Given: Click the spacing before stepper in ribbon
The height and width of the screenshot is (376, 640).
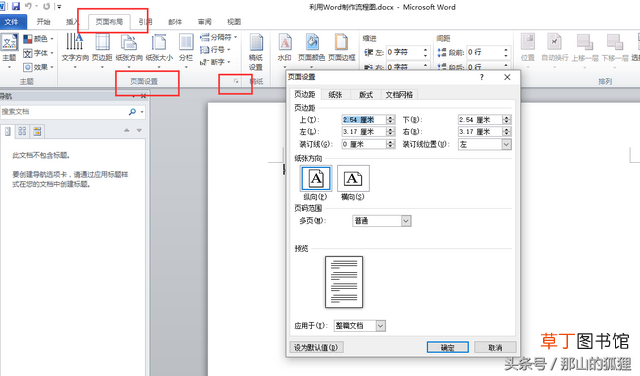Looking at the screenshot, I should (506, 52).
